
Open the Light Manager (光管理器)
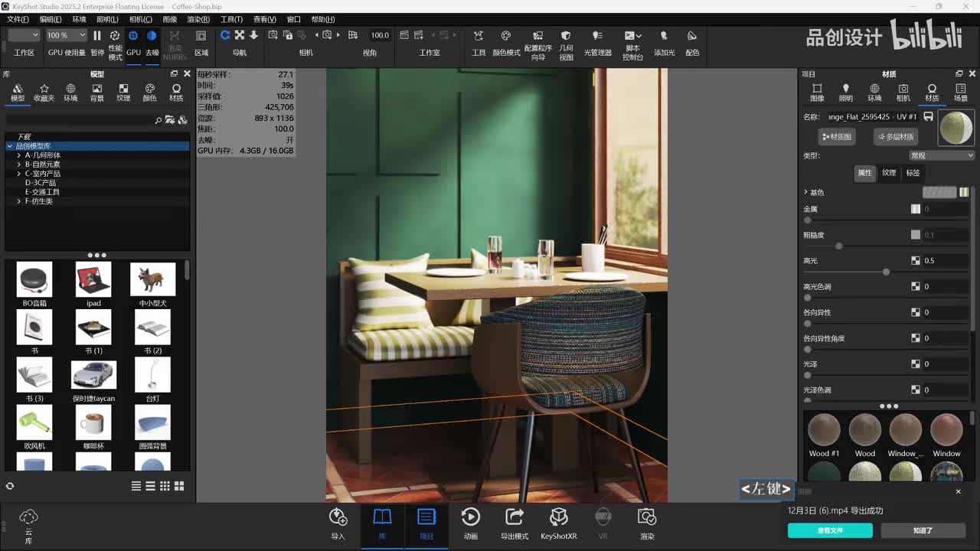pyautogui.click(x=598, y=36)
